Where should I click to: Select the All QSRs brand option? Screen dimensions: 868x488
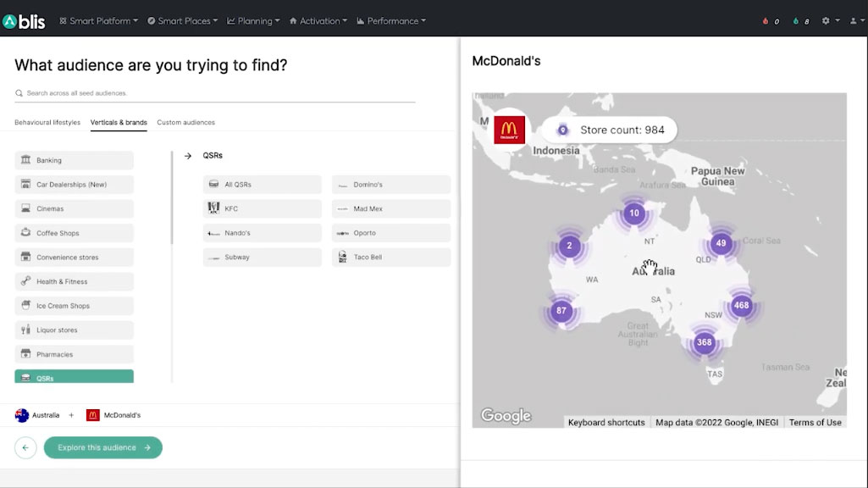(263, 185)
